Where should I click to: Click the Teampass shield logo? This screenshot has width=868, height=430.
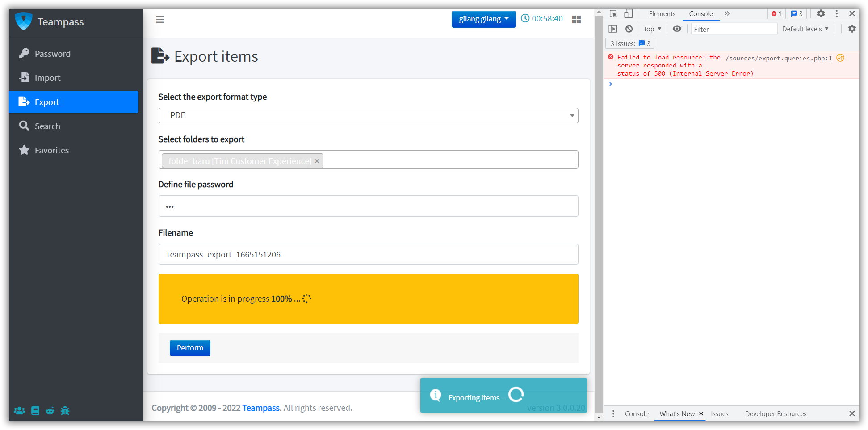pyautogui.click(x=24, y=21)
